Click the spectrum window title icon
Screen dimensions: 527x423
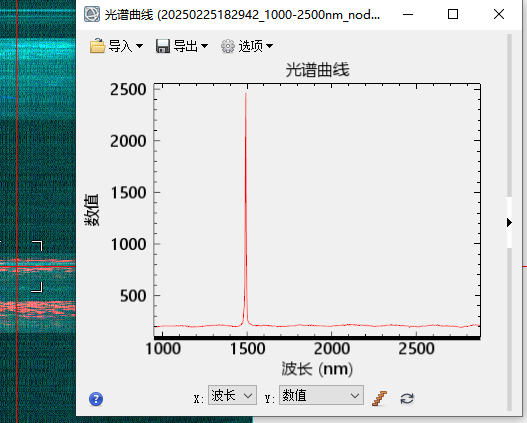[92, 14]
